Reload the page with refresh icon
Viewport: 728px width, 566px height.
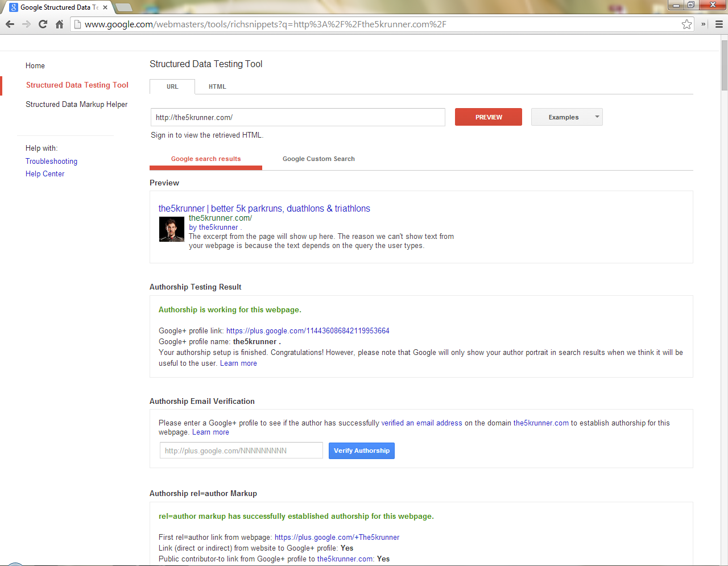43,24
